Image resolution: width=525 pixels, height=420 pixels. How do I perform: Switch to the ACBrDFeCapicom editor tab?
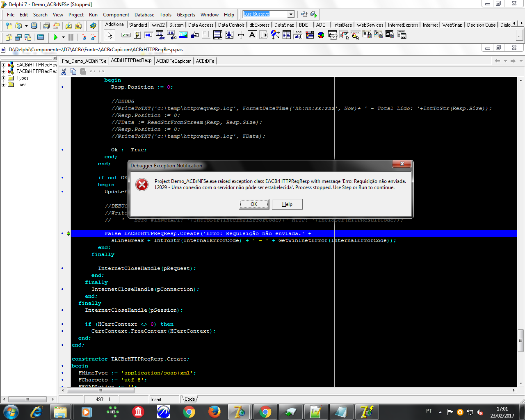point(173,61)
